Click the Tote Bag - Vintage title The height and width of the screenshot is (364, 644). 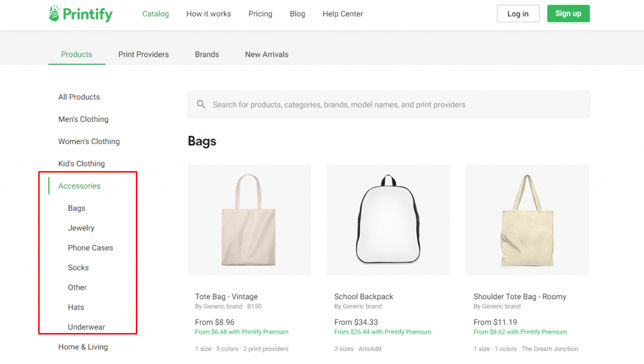click(226, 296)
